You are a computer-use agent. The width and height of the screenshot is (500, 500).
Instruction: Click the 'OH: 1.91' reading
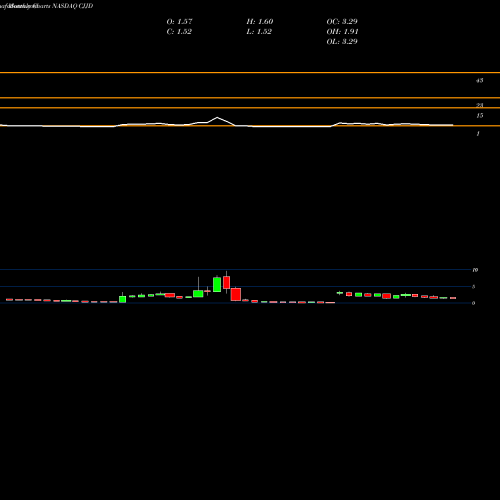click(x=342, y=32)
